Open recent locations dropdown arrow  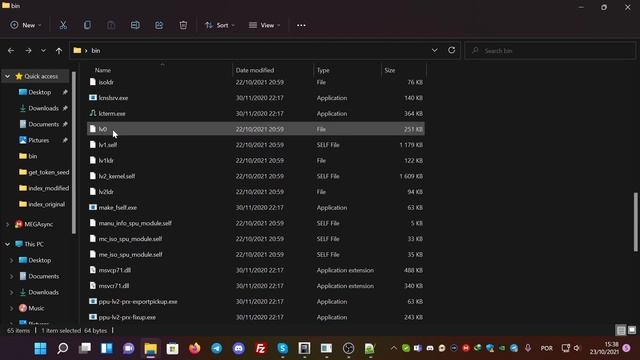(x=43, y=51)
